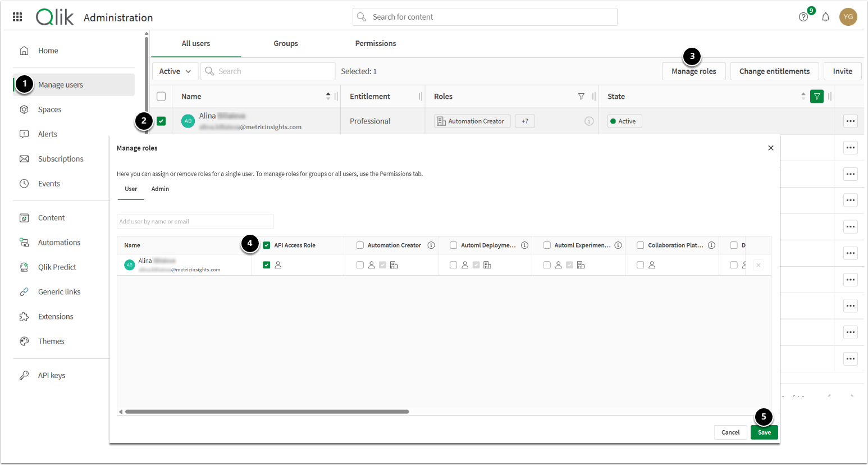Click the left scroll arrow of the roles table
This screenshot has height=465, width=868.
[120, 412]
